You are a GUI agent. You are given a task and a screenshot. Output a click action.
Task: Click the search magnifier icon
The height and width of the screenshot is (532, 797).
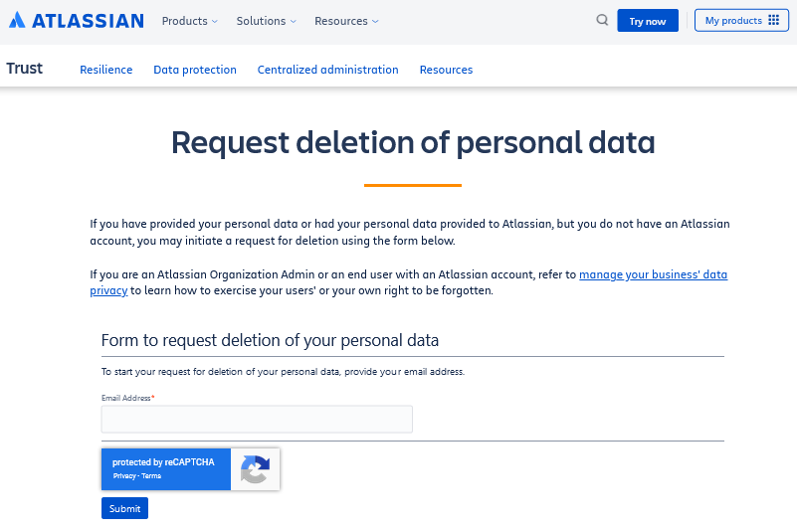[602, 20]
